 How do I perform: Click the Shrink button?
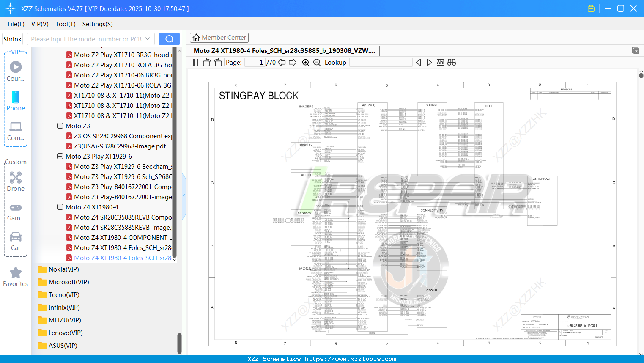(13, 39)
